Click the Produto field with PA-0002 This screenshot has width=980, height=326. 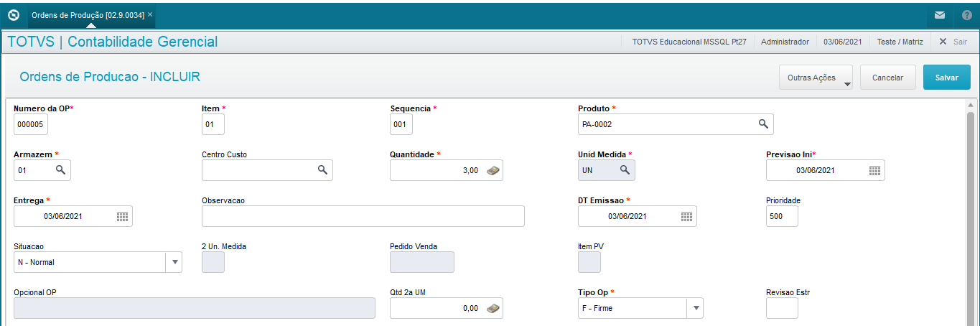[x=676, y=124]
